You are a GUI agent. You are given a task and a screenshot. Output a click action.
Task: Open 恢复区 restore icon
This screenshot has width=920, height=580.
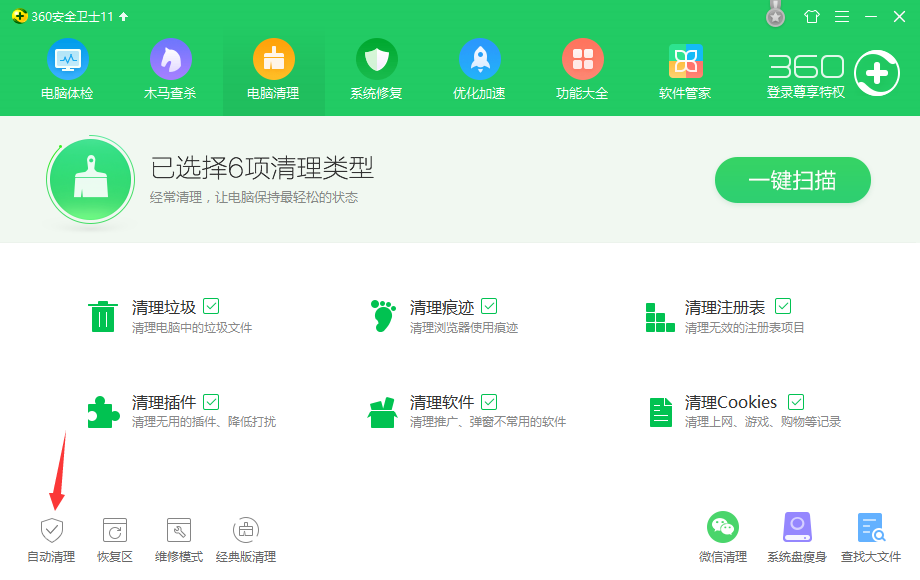(x=115, y=530)
